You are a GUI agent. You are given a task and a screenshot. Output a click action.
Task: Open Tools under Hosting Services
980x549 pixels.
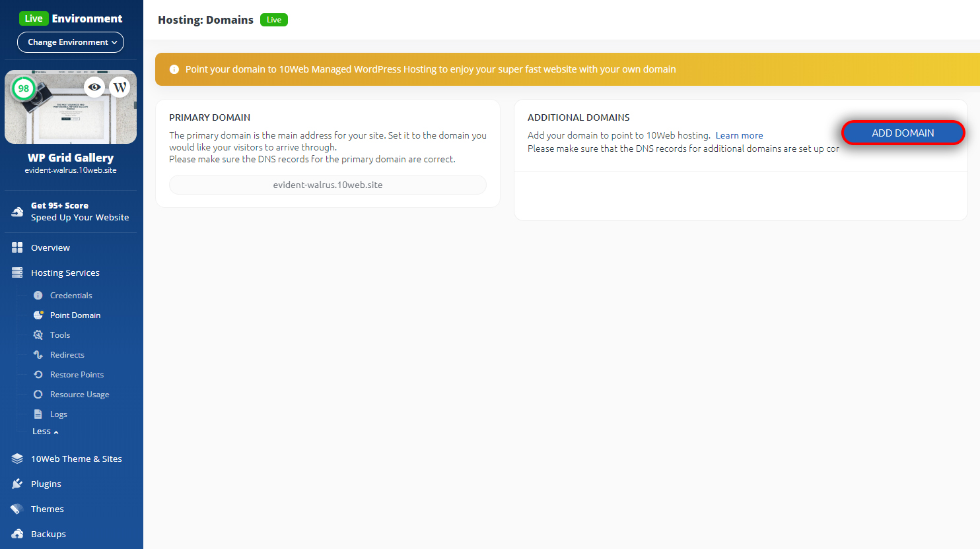coord(60,335)
